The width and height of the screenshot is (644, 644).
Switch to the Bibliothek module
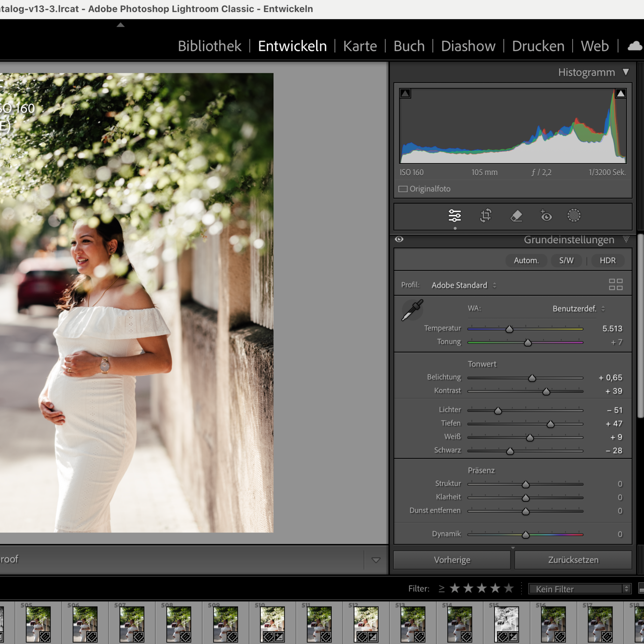coord(209,46)
